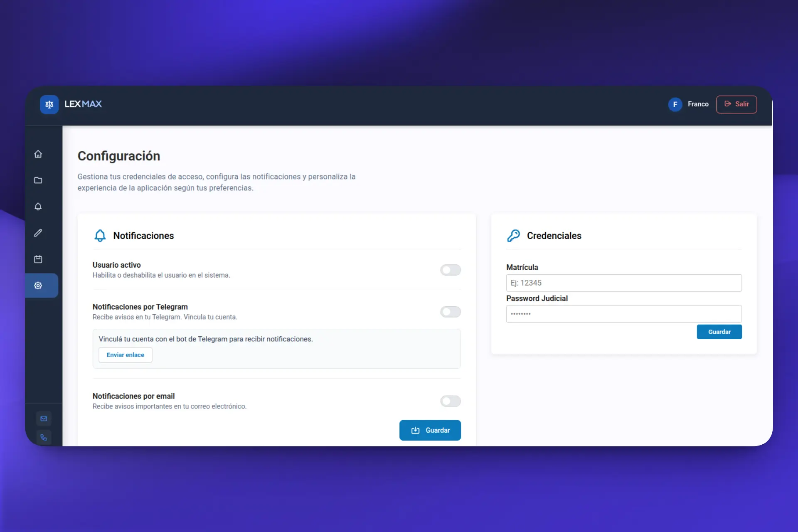Enable Notificaciones por email switch
798x532 pixels.
451,401
